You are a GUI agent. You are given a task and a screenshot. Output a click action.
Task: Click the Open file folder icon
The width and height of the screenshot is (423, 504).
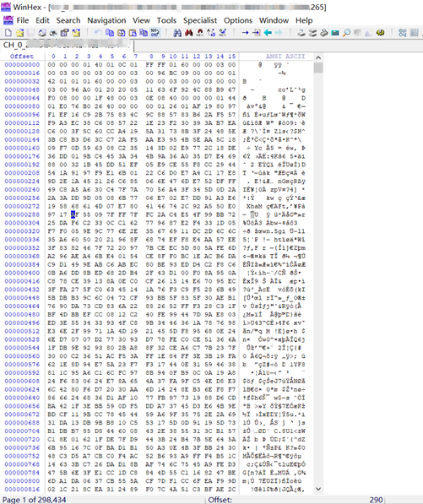pyautogui.click(x=20, y=32)
